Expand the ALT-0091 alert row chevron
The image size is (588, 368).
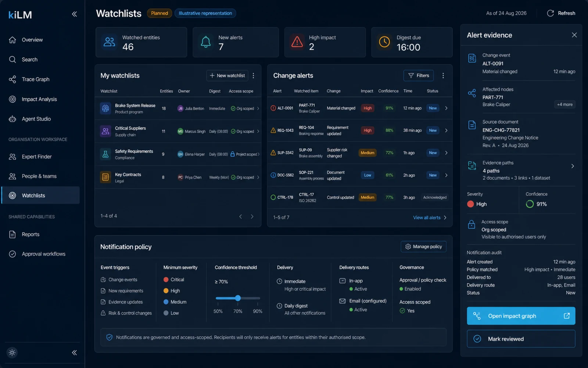coord(446,108)
